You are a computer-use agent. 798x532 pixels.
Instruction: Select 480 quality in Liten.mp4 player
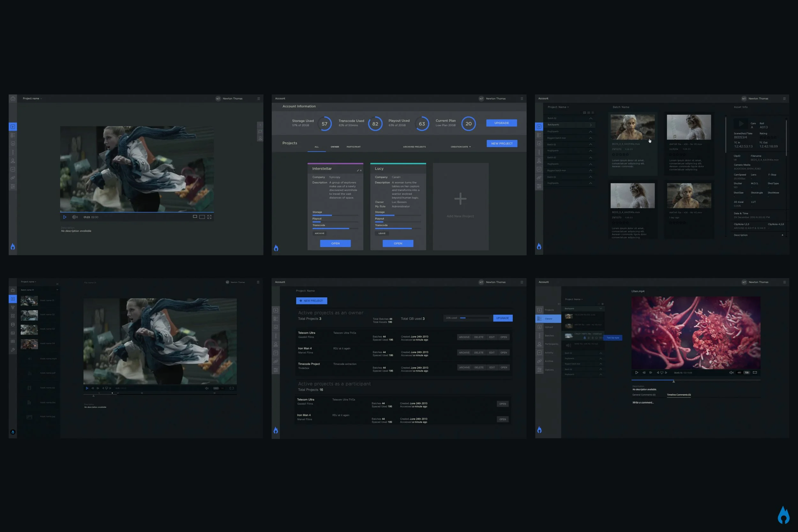[739, 372]
